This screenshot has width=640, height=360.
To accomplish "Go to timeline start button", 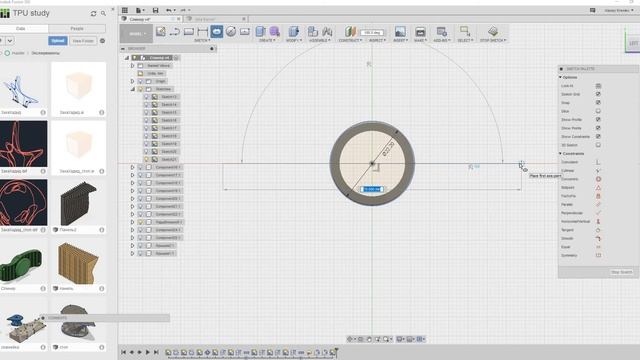I will coord(124,352).
